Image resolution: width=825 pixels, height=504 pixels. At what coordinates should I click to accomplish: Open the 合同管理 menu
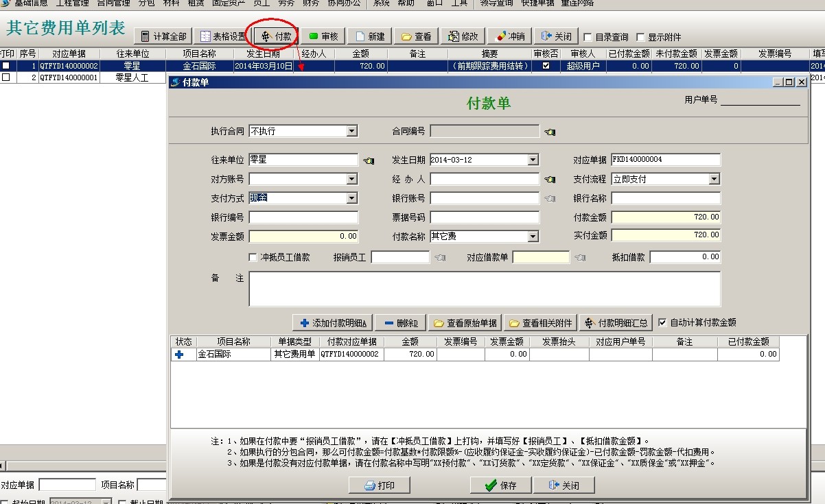pos(114,3)
